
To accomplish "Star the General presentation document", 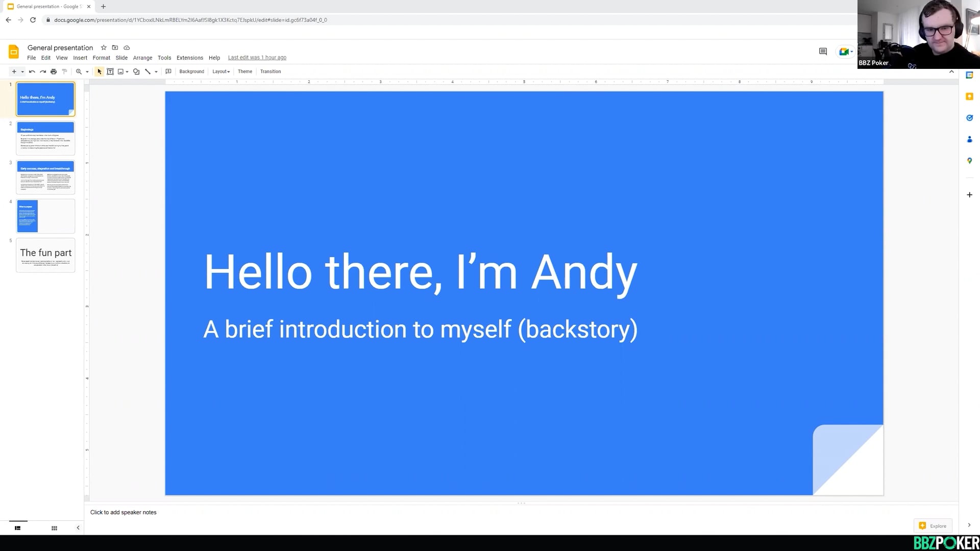I will [104, 47].
